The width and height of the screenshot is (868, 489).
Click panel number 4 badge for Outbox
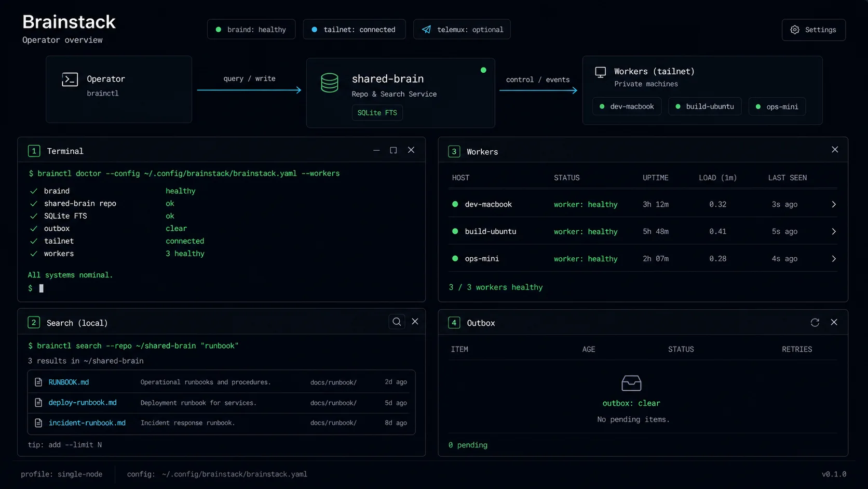pyautogui.click(x=454, y=323)
